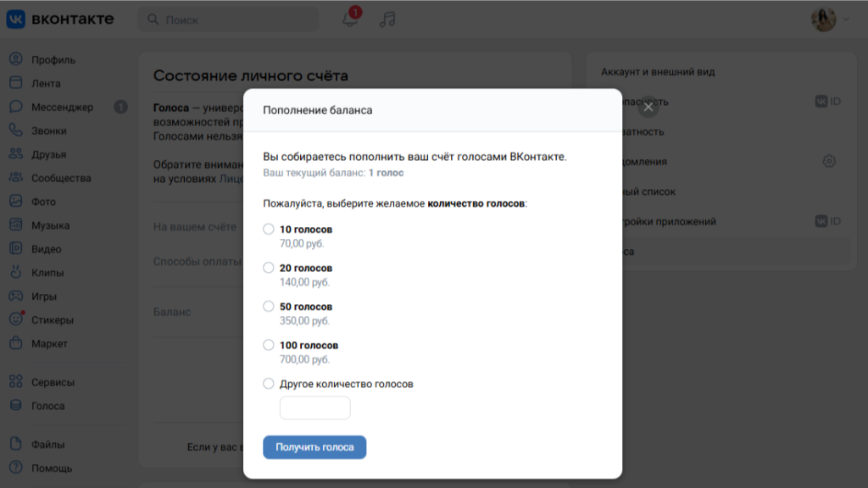Click the notification settings gear icon
Screen dimensions: 868x488
829,162
